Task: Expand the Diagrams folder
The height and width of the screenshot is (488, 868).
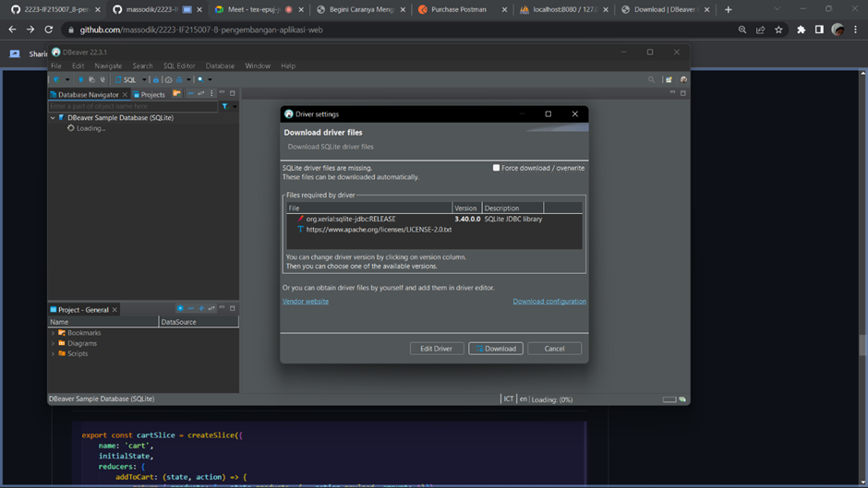Action: tap(54, 343)
